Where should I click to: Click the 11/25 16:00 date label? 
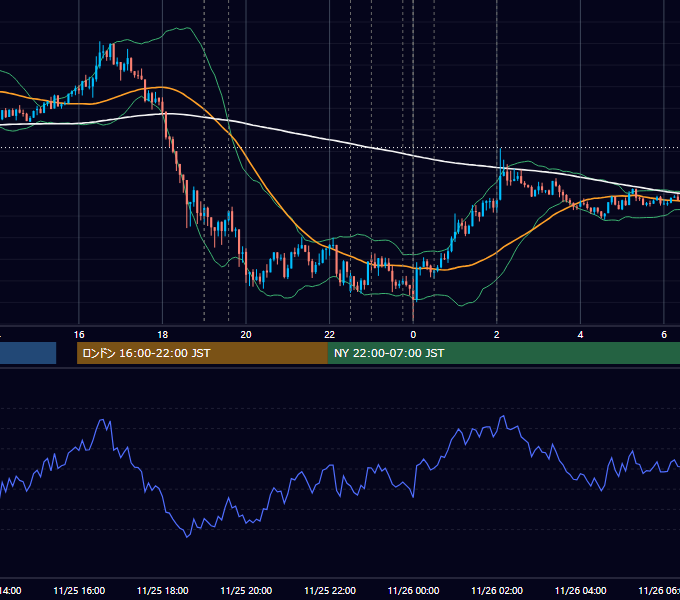pos(79,590)
